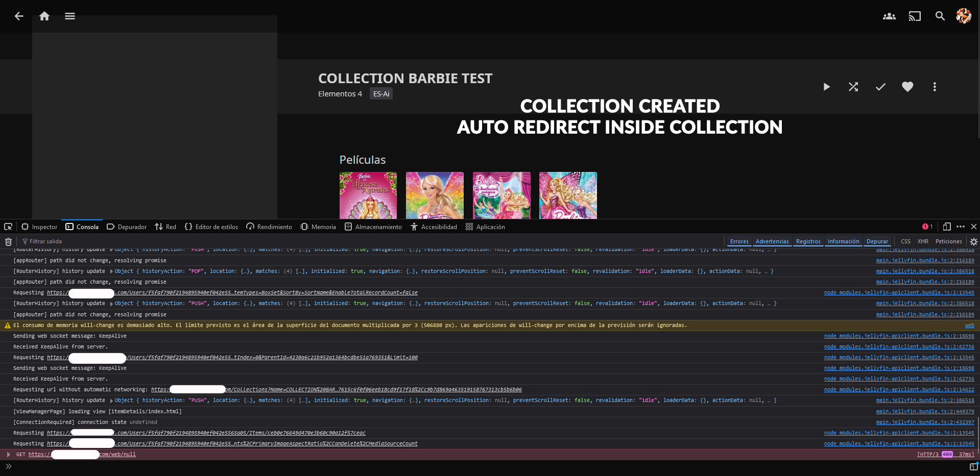Open the hamburger navigation menu
The width and height of the screenshot is (980, 476).
70,16
